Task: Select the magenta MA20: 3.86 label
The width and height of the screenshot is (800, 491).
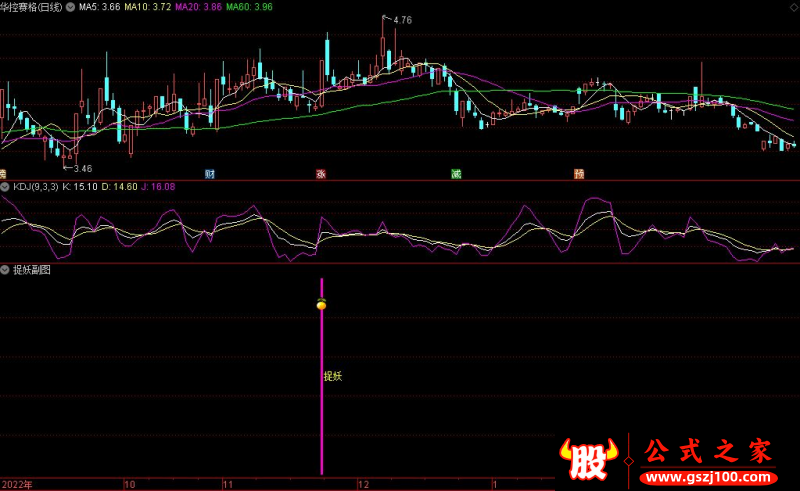Action: point(197,7)
